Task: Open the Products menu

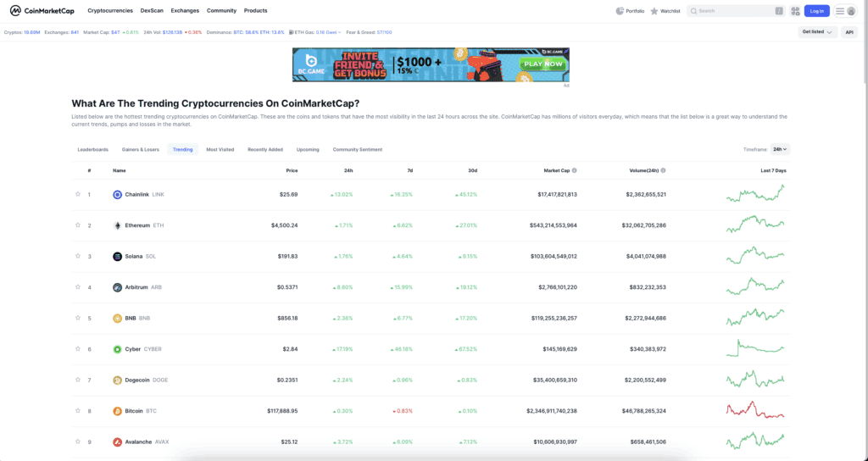Action: click(x=256, y=10)
